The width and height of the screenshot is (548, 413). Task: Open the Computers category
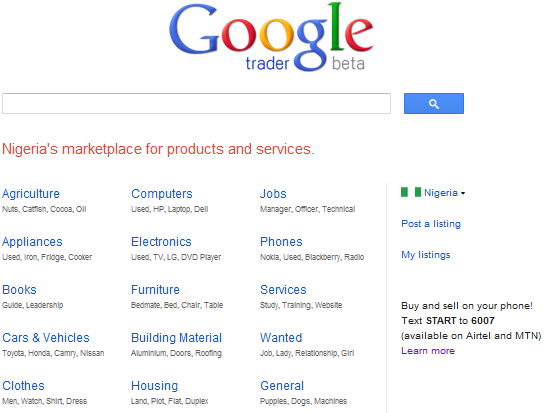click(x=162, y=194)
